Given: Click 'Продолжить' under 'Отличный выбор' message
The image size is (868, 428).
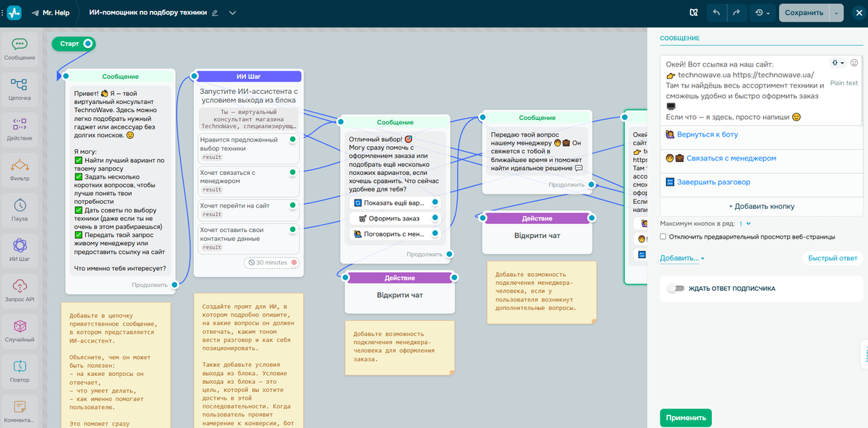Looking at the screenshot, I should pyautogui.click(x=425, y=254).
